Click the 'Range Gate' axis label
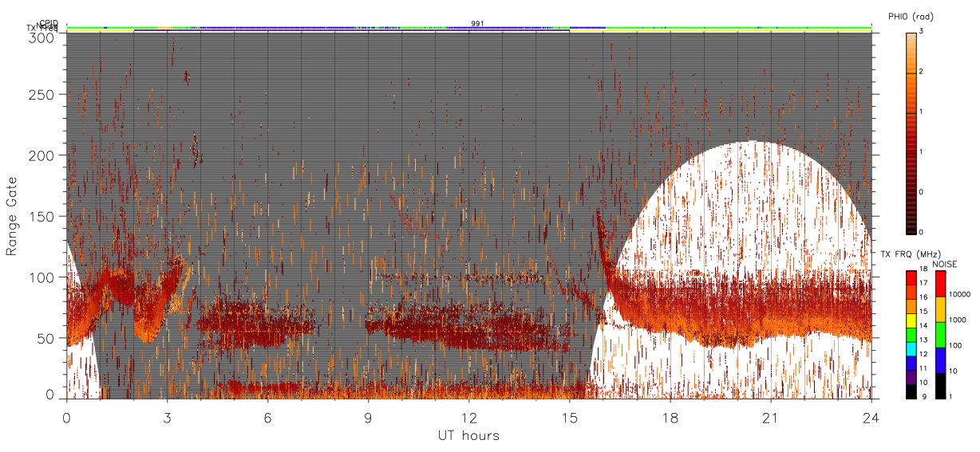This screenshot has height=452, width=980. tap(12, 217)
